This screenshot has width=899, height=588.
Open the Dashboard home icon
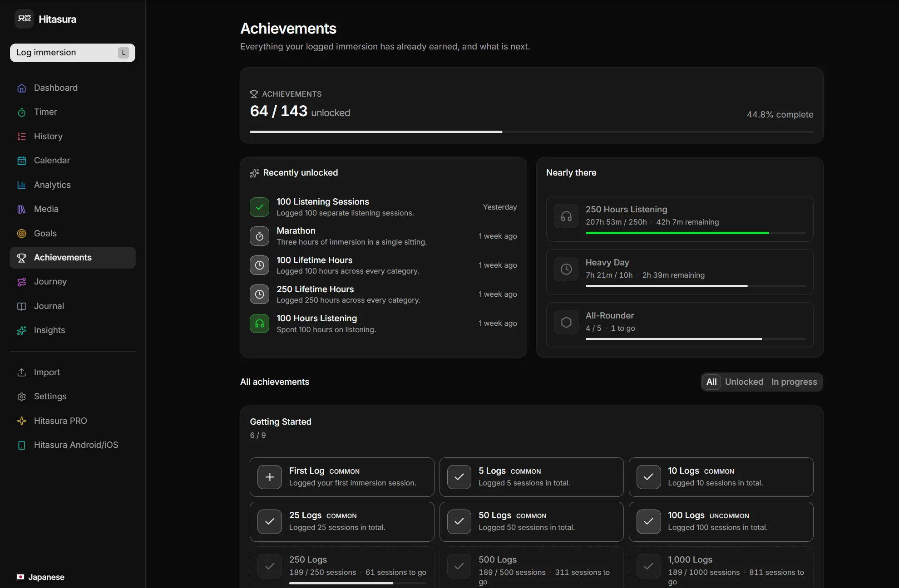click(21, 88)
